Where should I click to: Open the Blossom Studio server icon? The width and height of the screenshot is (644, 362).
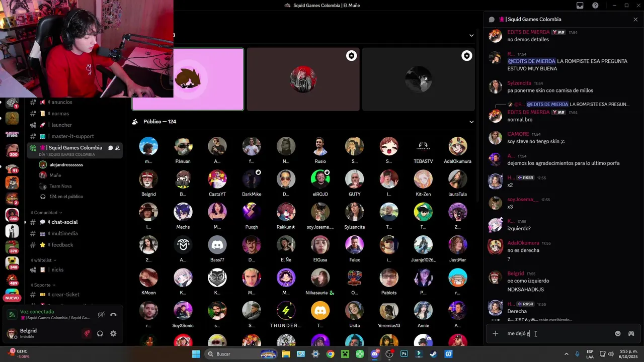pyautogui.click(x=12, y=134)
